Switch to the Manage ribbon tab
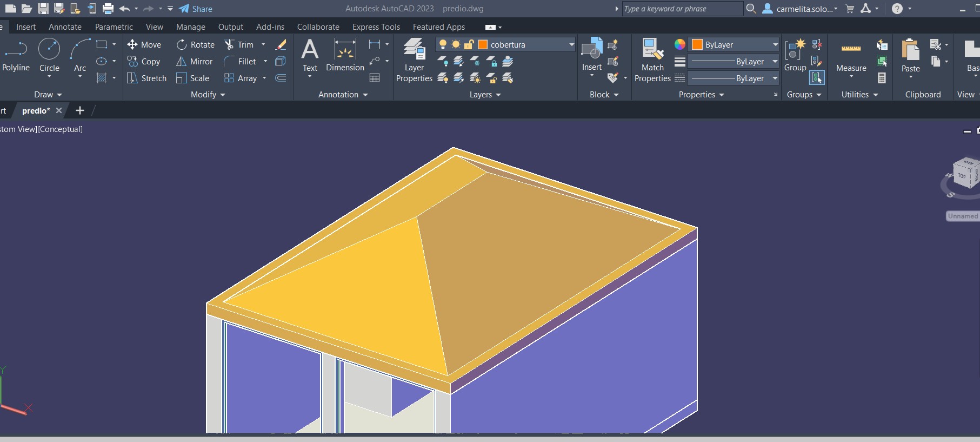980x442 pixels. 191,27
